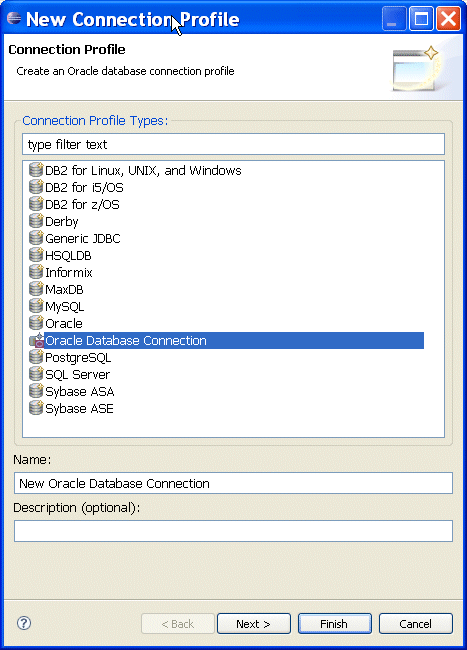Choose SQL Server from the list
This screenshot has width=467, height=650.
click(77, 374)
